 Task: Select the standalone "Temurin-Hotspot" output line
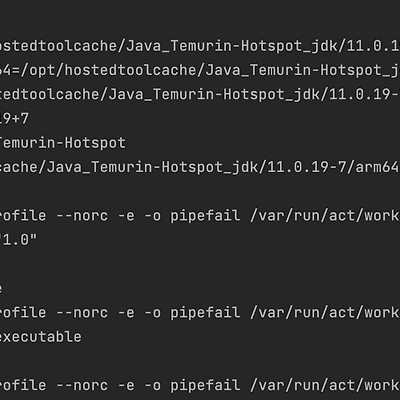63,143
